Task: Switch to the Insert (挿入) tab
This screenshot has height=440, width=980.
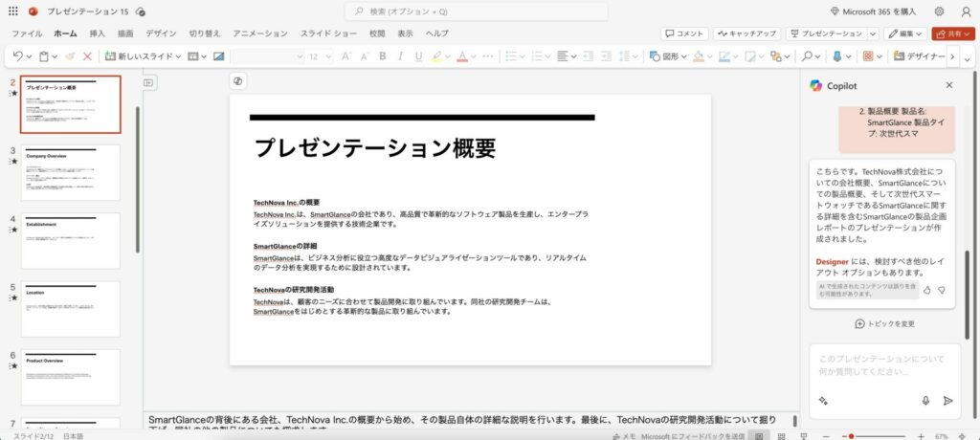Action: click(x=98, y=33)
